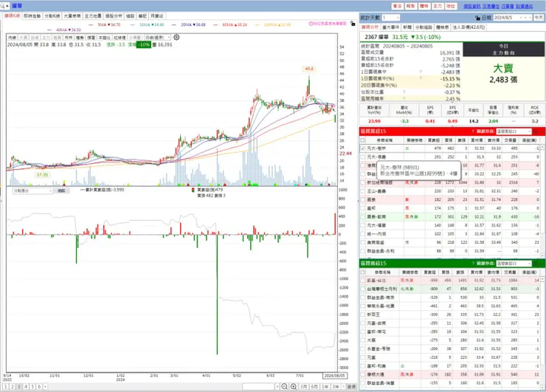
Task: Expand the page number arrow after 6
Action: point(45,386)
